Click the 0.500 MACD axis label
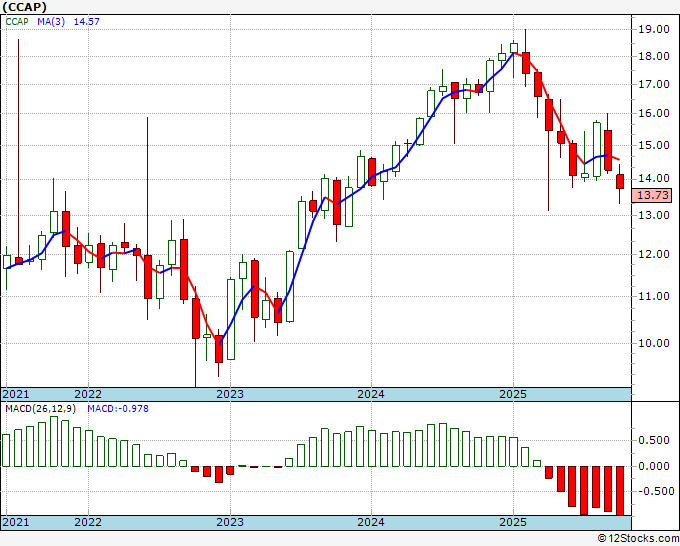 click(654, 440)
